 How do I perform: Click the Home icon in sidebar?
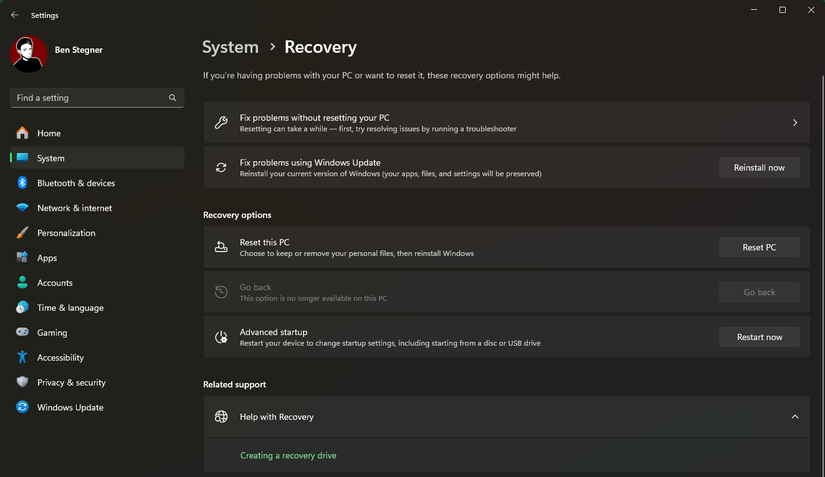click(22, 133)
